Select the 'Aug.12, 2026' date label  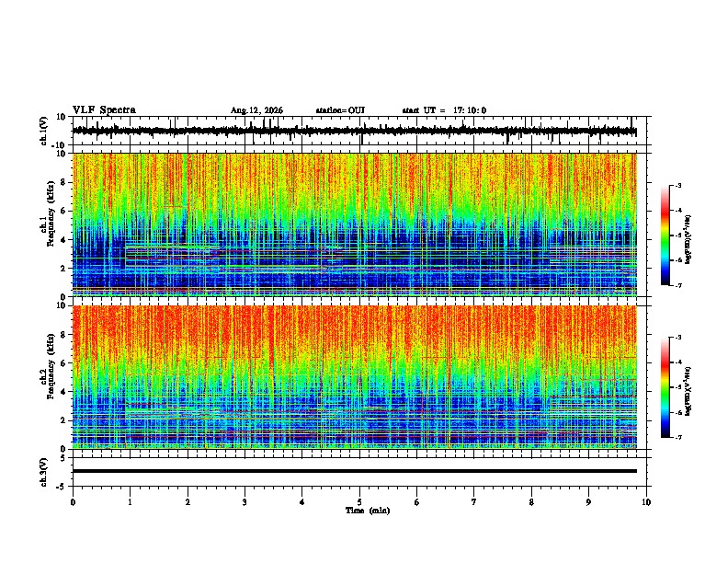pos(256,110)
